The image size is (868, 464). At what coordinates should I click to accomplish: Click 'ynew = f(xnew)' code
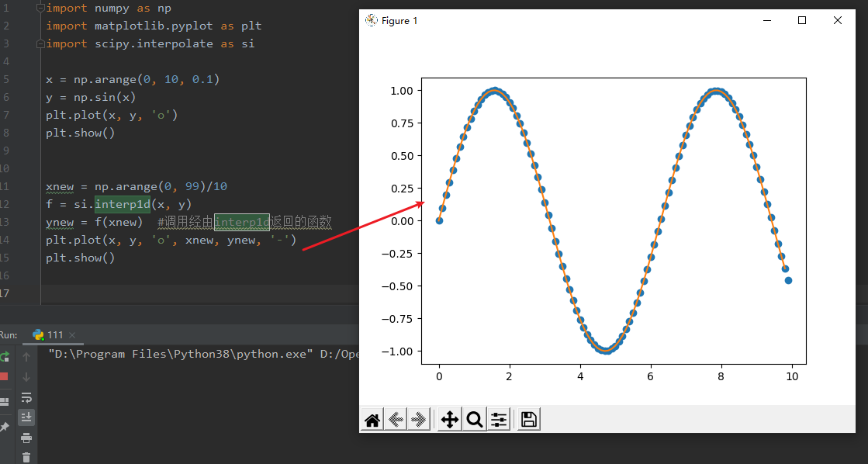point(94,223)
